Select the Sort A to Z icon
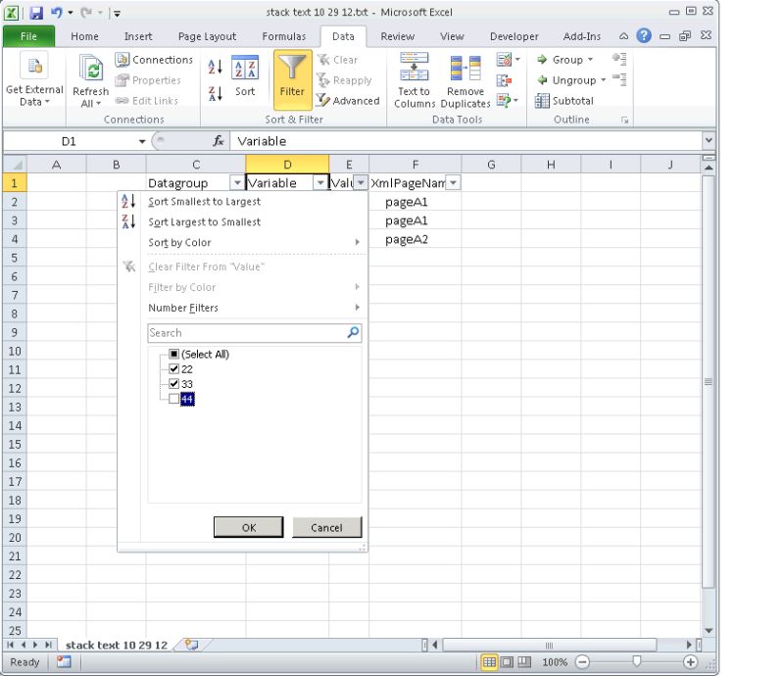The height and width of the screenshot is (676, 784). click(214, 65)
